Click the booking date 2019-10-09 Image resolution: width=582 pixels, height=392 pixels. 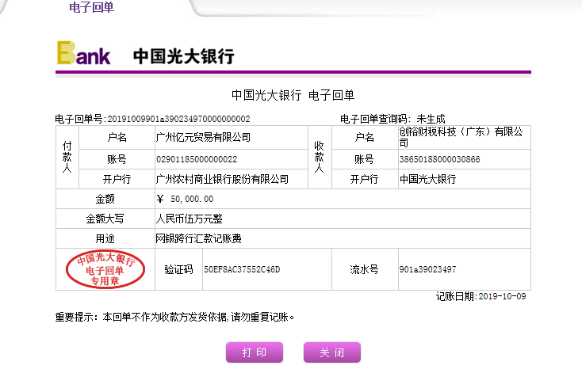tap(502, 296)
